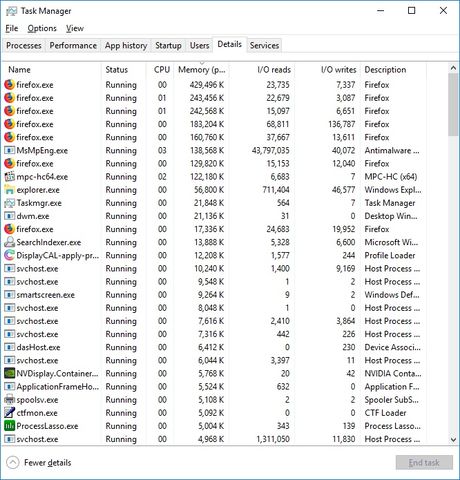Click the NVDisplay.Container NVIDIA icon
Image resolution: width=460 pixels, height=480 pixels.
[9, 373]
